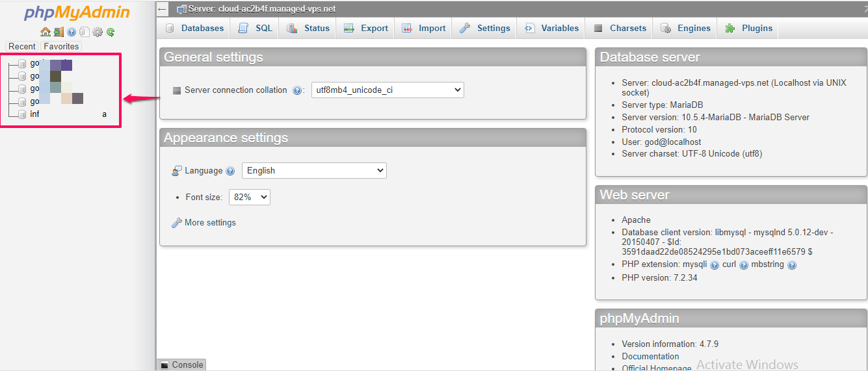Open the Export tab
The height and width of the screenshot is (371, 868).
[365, 28]
